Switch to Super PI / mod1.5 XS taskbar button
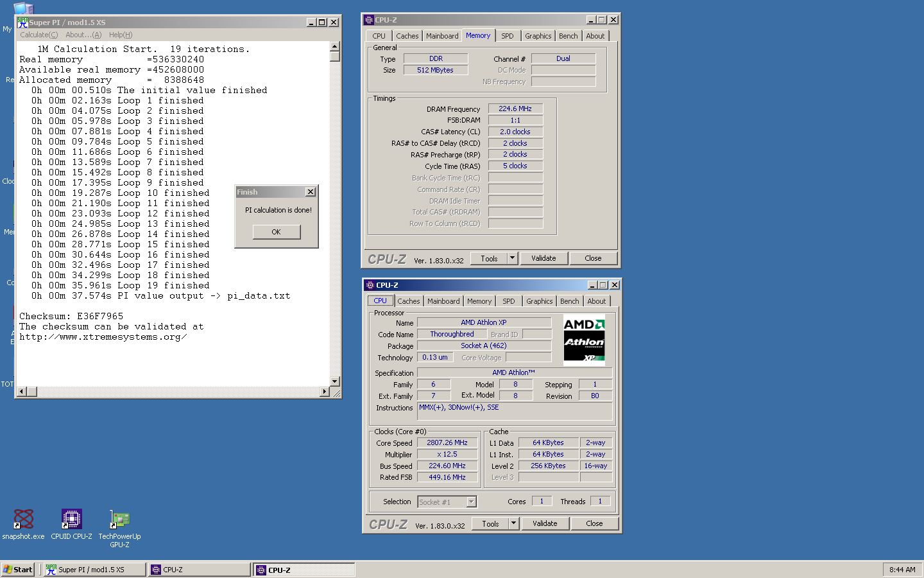 tap(94, 570)
